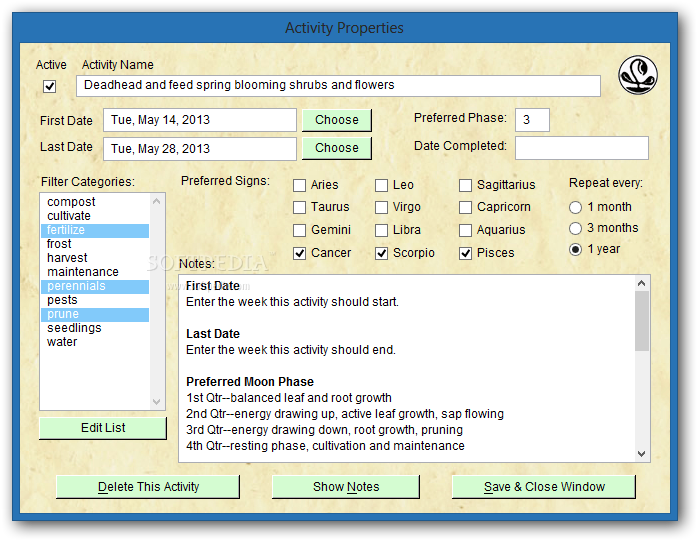Check the Leo sign box
This screenshot has width=698, height=541.
point(381,185)
